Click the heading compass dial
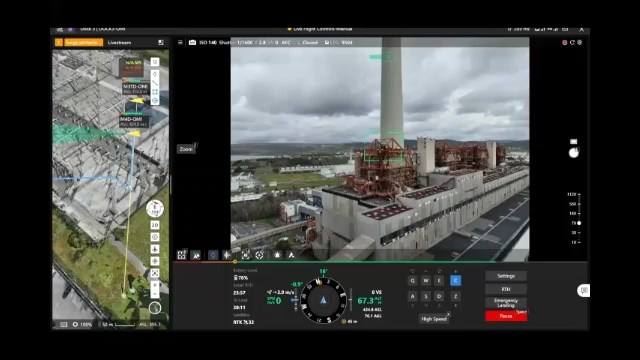This screenshot has height=360, width=640. pos(323,300)
